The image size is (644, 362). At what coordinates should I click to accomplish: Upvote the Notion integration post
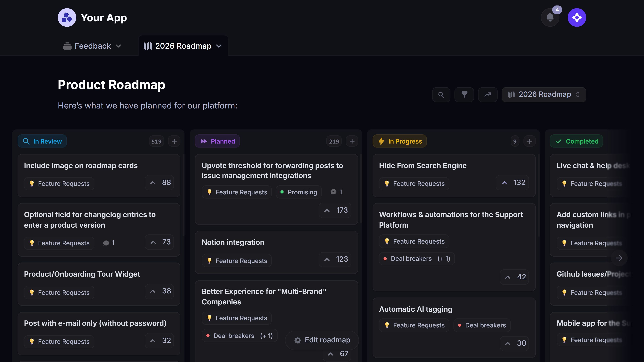click(335, 259)
